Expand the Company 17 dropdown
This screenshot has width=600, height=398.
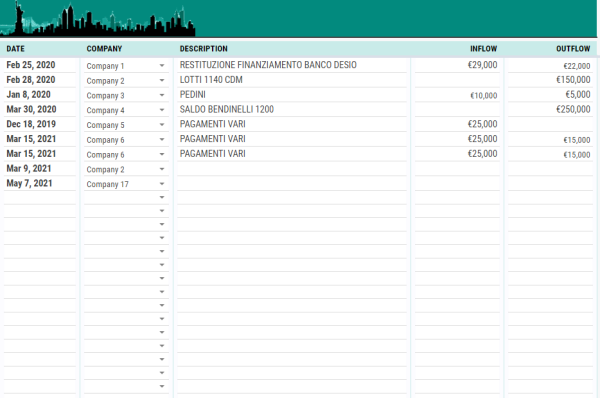162,184
